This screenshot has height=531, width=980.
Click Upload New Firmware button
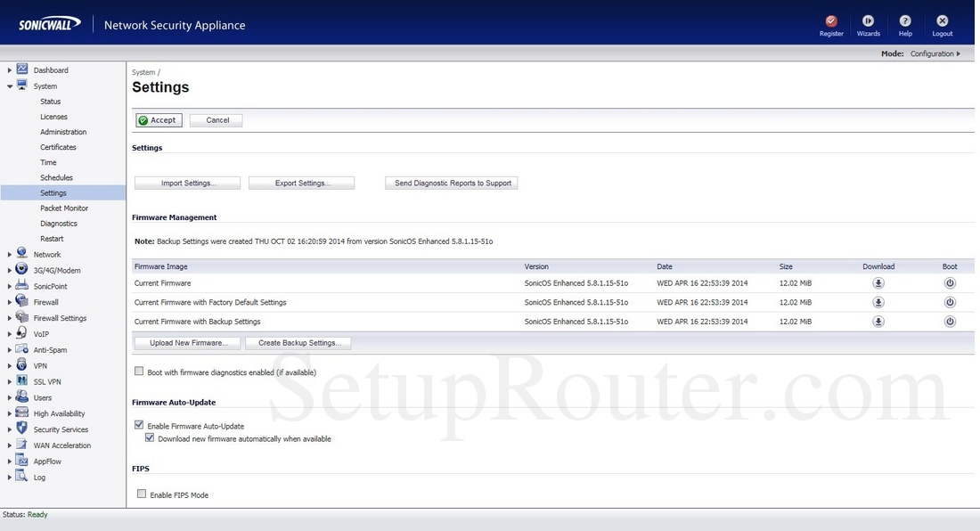coord(188,343)
